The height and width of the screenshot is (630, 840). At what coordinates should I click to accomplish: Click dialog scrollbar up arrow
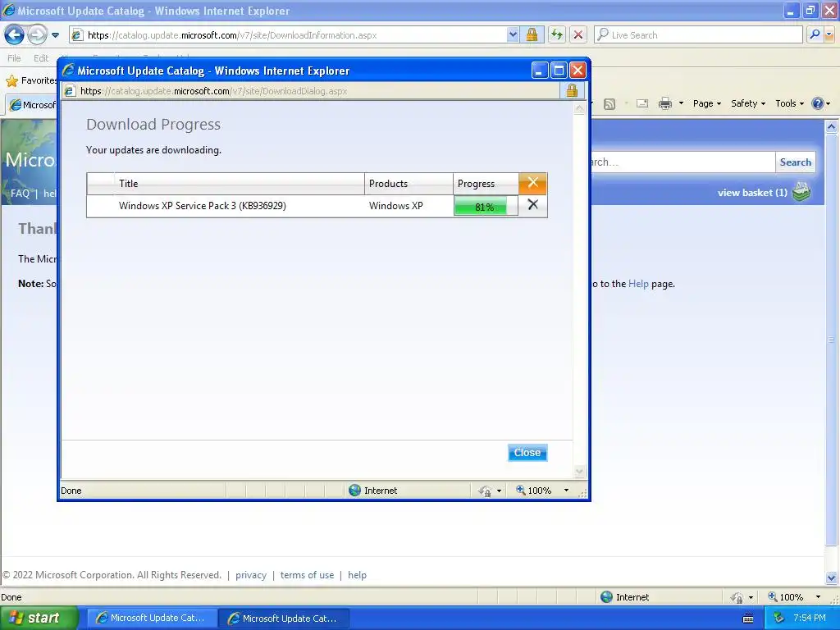click(x=580, y=108)
